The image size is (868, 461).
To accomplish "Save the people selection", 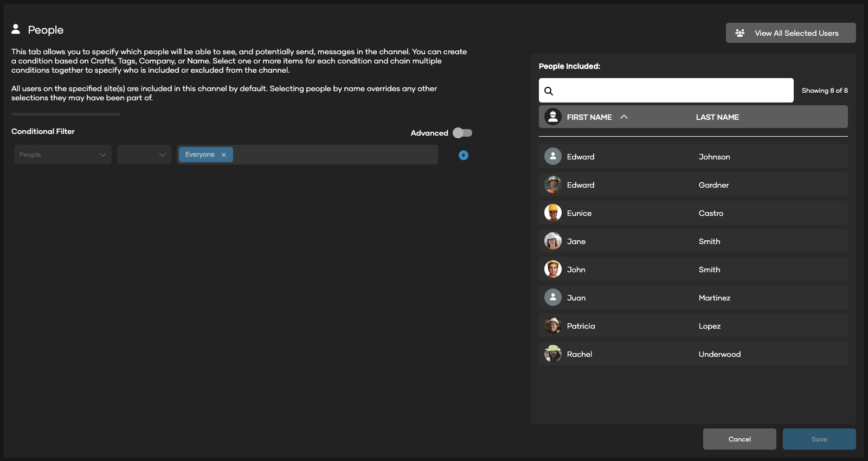I will (819, 439).
